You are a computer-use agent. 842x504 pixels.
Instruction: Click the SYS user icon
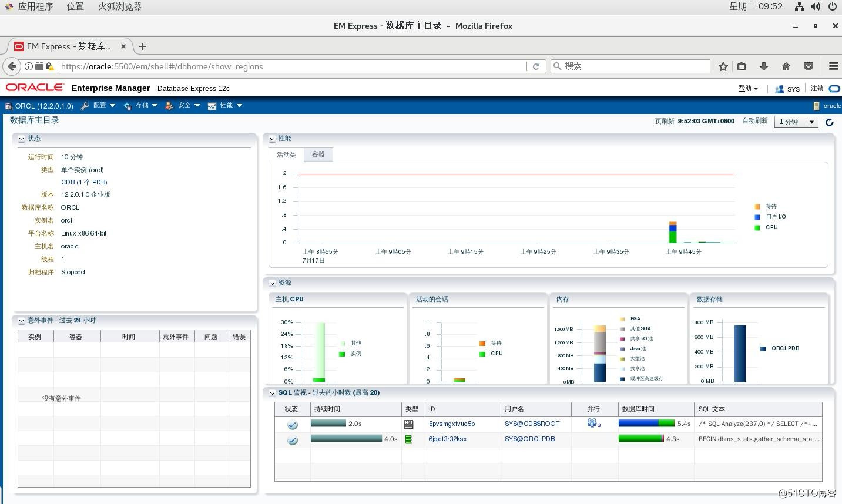click(780, 89)
